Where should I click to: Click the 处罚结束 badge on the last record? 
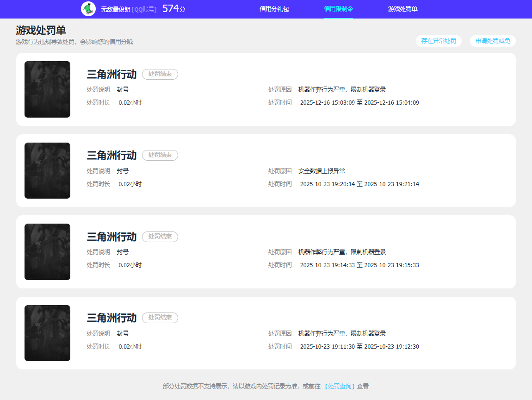[x=160, y=318]
